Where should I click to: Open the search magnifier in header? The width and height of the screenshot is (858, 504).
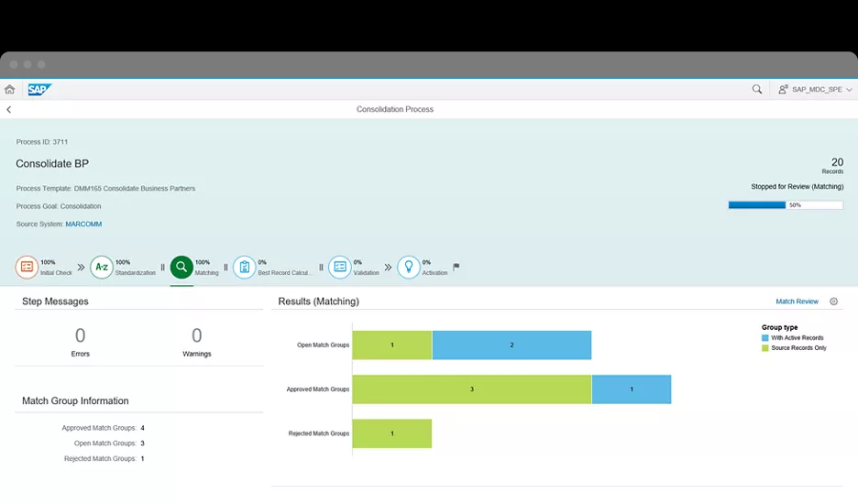click(x=757, y=89)
